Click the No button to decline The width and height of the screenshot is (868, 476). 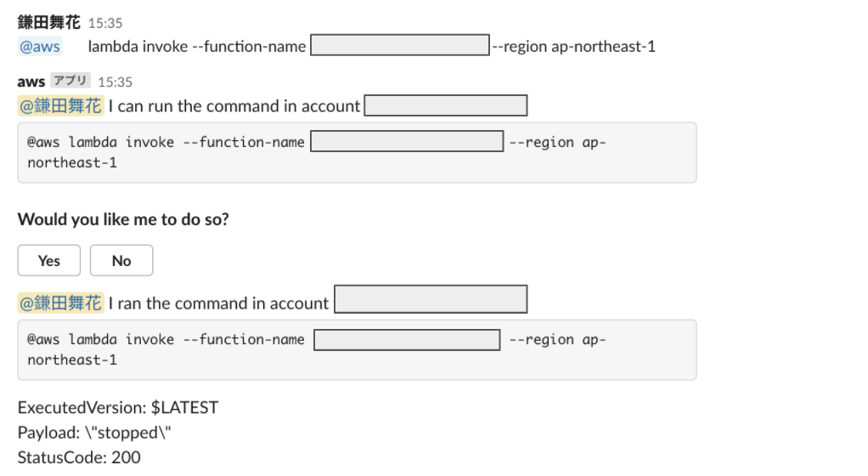click(x=121, y=260)
